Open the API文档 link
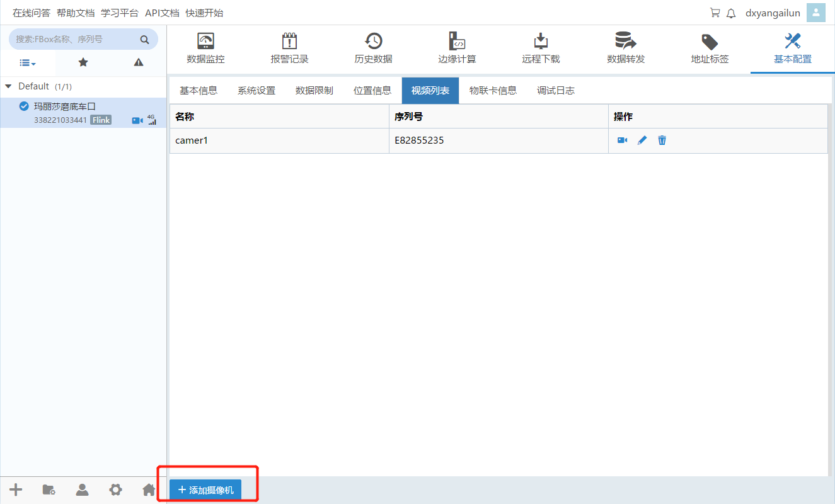Screen dimensions: 835x504 coord(162,13)
